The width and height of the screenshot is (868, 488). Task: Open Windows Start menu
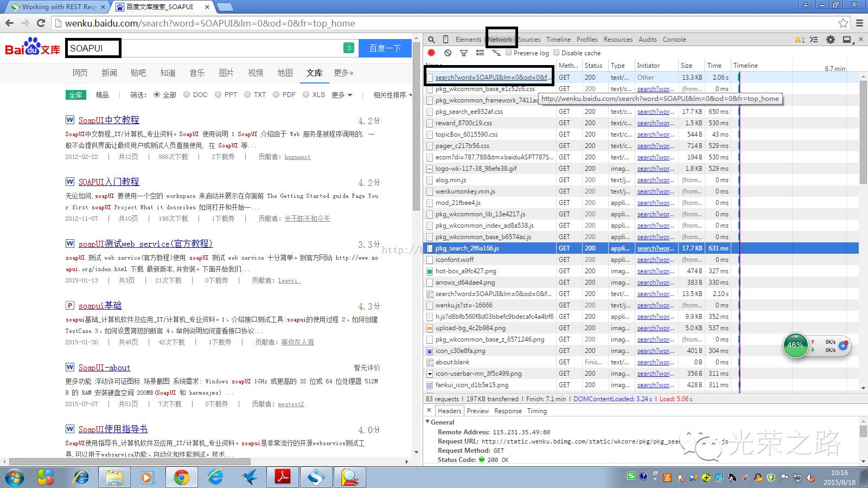click(15, 477)
